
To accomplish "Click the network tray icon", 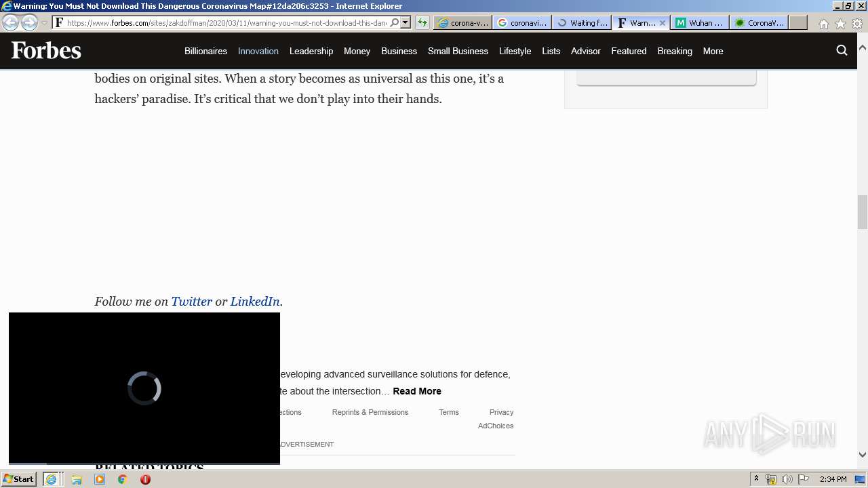I will (x=771, y=480).
